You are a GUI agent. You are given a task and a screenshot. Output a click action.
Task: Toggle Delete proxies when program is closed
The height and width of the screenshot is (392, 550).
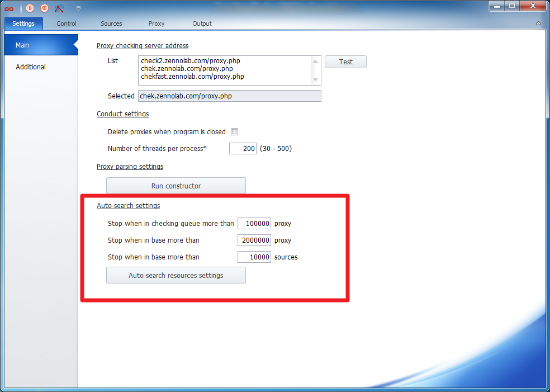coord(234,132)
